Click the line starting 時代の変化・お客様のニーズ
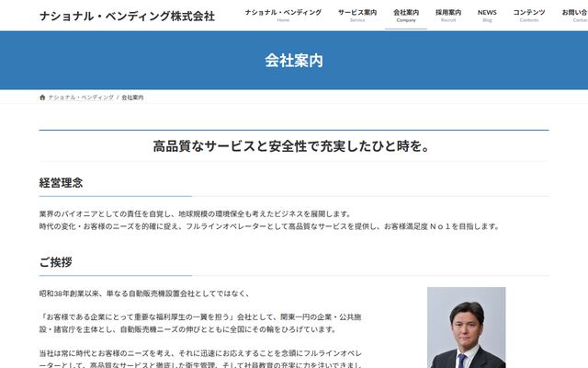This screenshot has width=588, height=368. (269, 226)
